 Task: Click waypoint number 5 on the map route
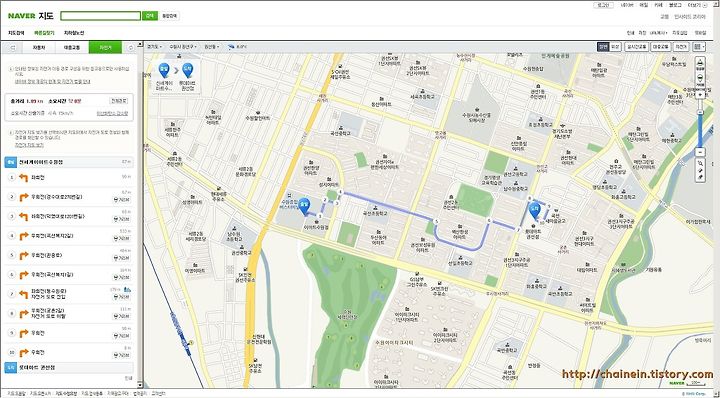[436, 222]
